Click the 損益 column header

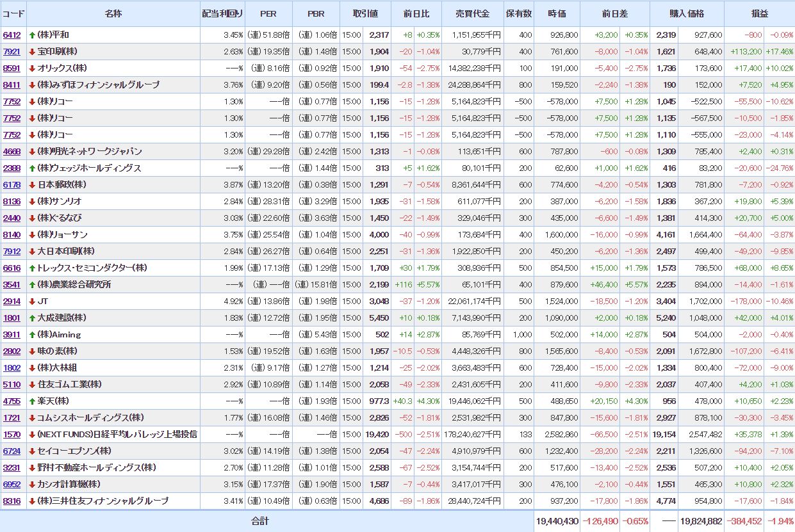tap(759, 13)
